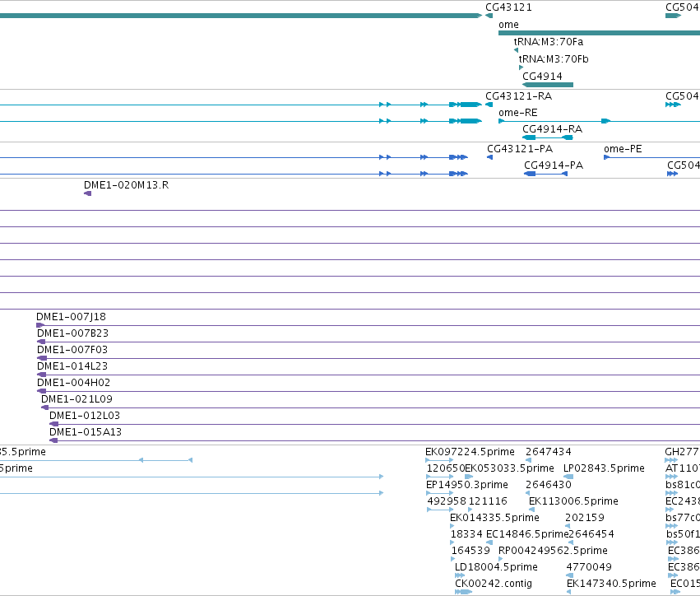Select the CG4914 gene bar
Image resolution: width=700 pixels, height=596 pixels.
(548, 85)
